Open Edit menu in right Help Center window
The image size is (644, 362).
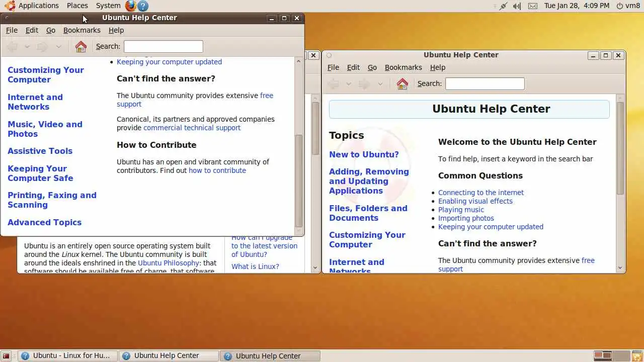353,67
